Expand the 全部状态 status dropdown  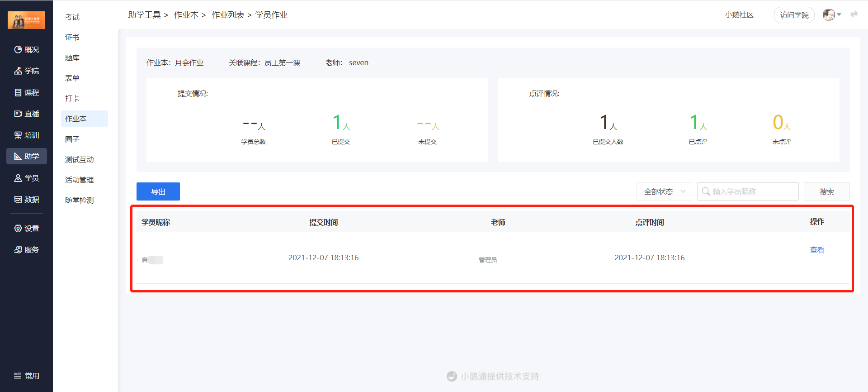(x=664, y=191)
